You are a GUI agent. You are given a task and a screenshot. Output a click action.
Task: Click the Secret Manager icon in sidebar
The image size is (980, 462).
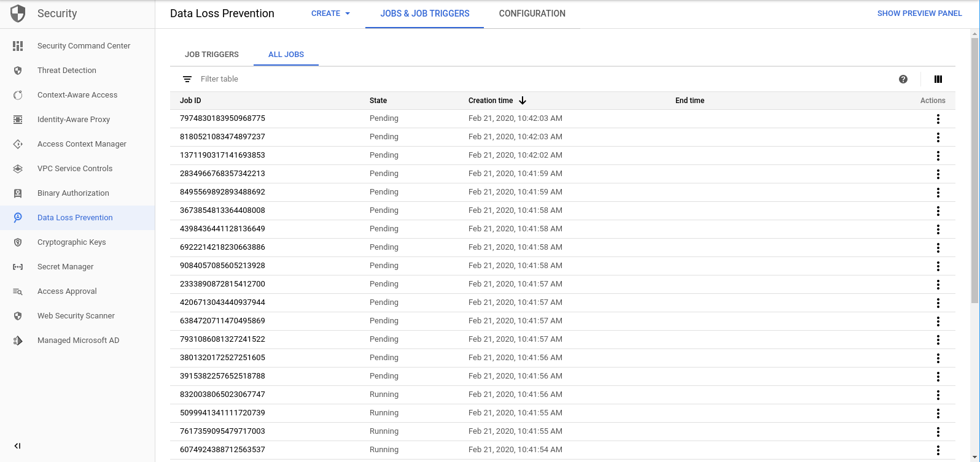tap(18, 267)
